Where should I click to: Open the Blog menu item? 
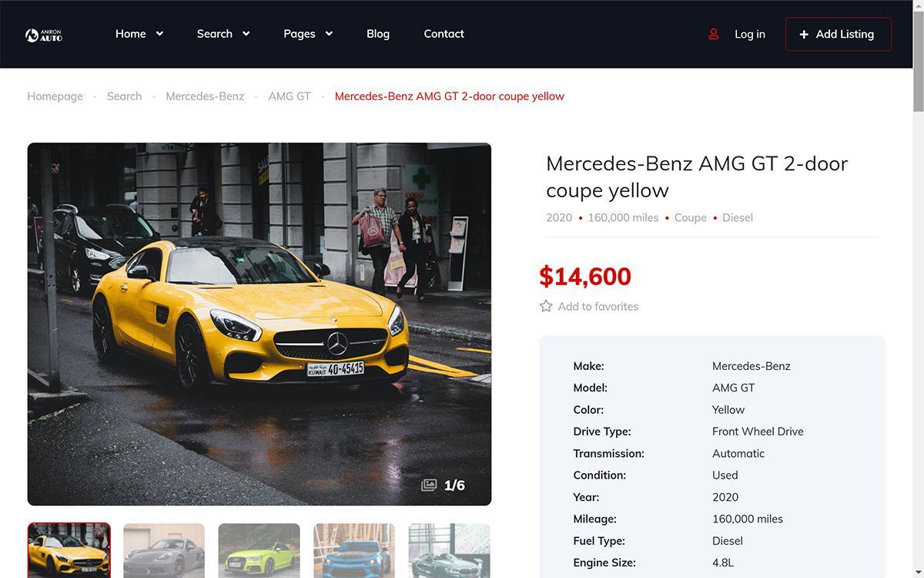(x=378, y=34)
